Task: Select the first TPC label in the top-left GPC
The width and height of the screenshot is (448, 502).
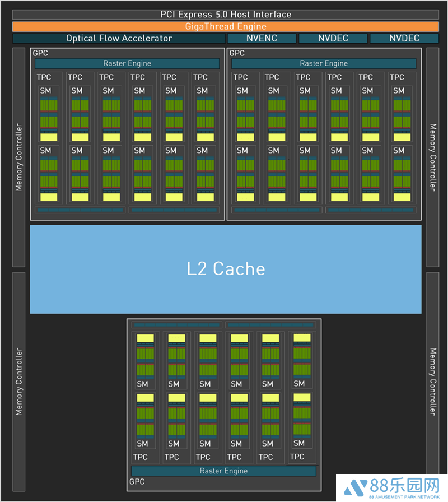Action: pos(44,77)
